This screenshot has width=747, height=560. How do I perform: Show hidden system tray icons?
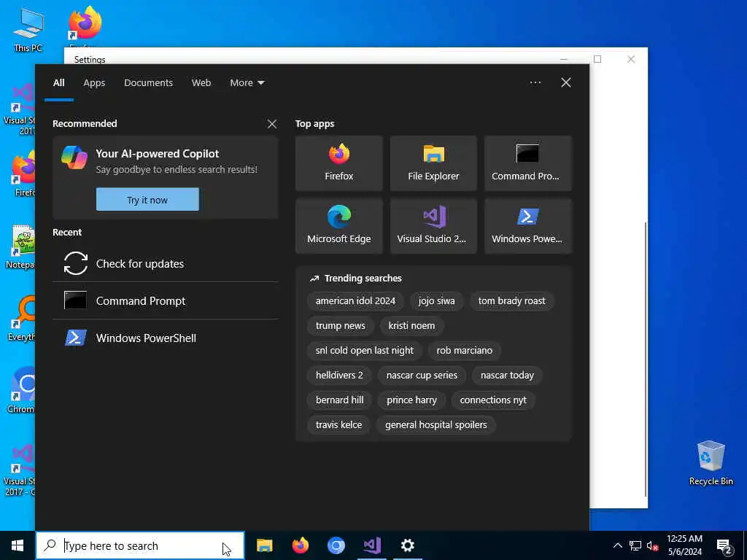617,545
